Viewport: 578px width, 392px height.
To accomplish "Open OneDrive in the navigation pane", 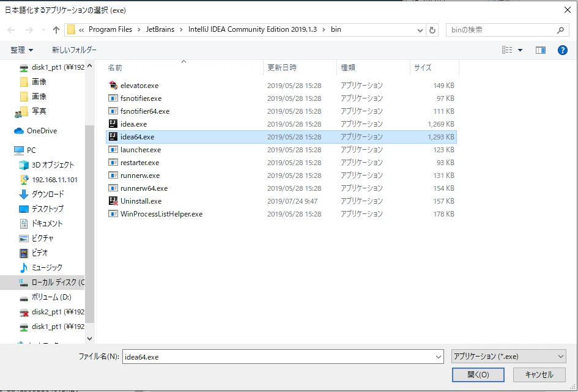I will pyautogui.click(x=35, y=131).
